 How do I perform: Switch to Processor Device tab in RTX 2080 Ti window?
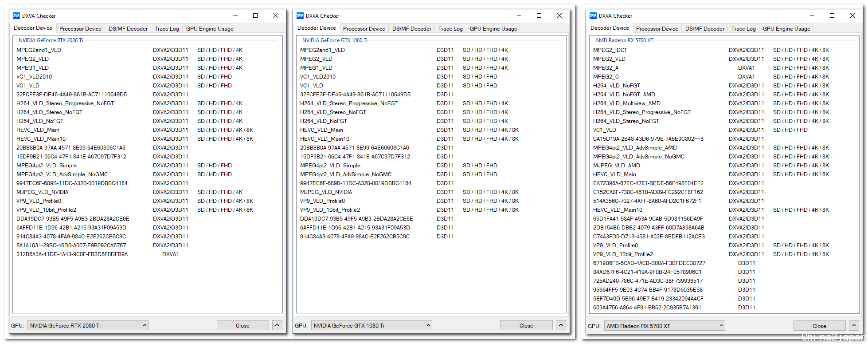[80, 28]
